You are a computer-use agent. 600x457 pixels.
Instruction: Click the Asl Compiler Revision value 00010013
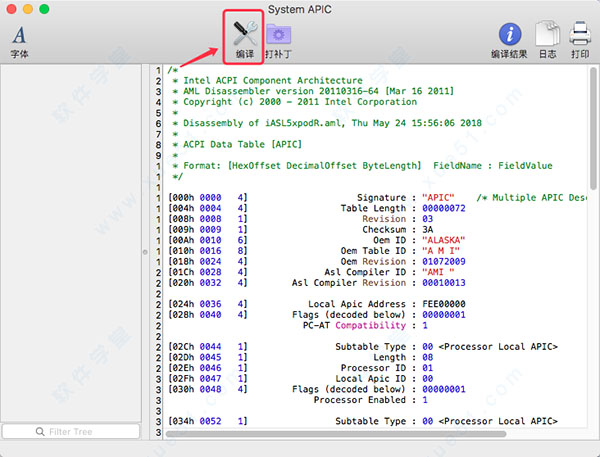(444, 283)
